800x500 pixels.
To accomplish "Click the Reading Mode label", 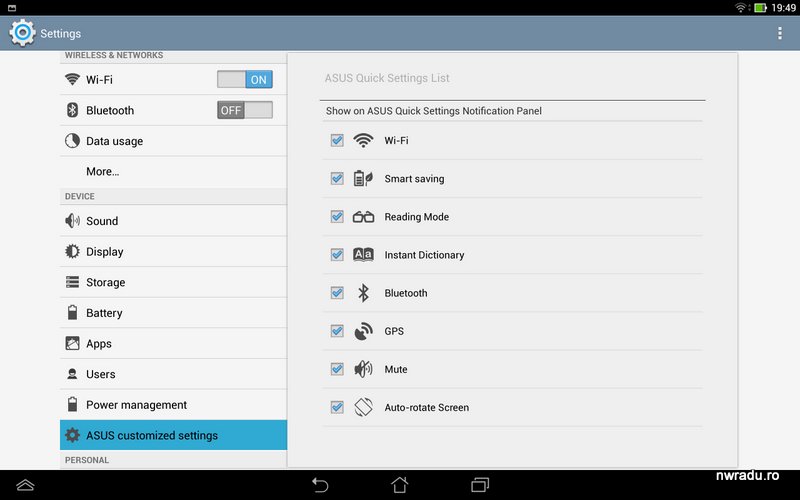I will click(x=416, y=217).
